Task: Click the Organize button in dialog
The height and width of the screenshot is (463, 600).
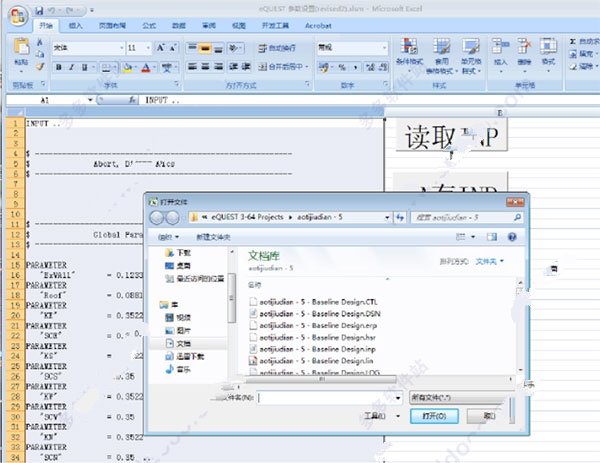Action: pos(168,237)
